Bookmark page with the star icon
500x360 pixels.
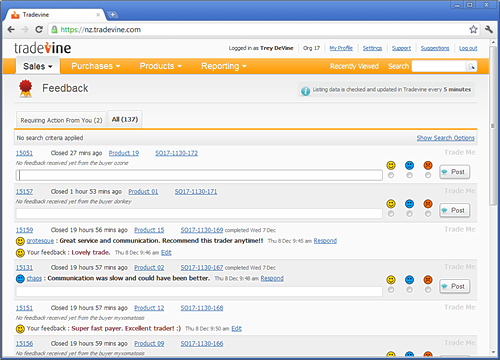[x=473, y=30]
